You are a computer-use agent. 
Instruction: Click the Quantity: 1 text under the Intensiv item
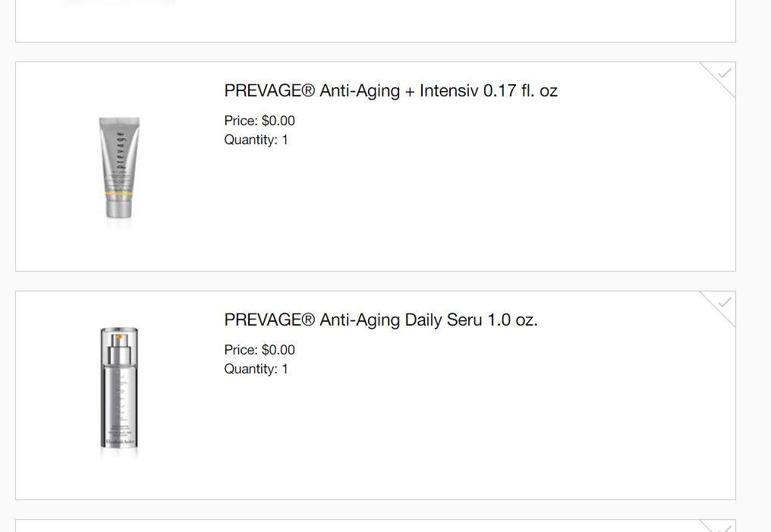point(256,140)
